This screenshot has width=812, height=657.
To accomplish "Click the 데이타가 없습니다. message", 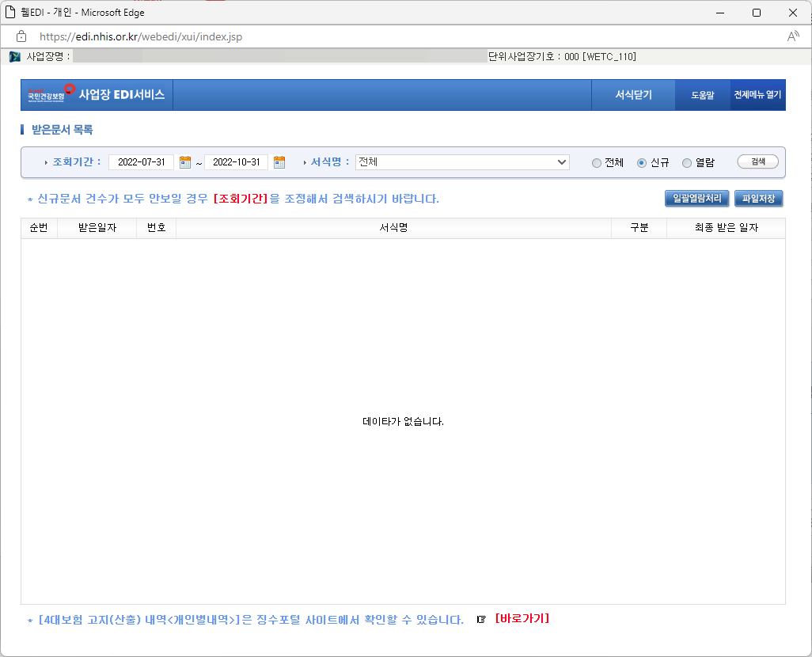I will [403, 422].
